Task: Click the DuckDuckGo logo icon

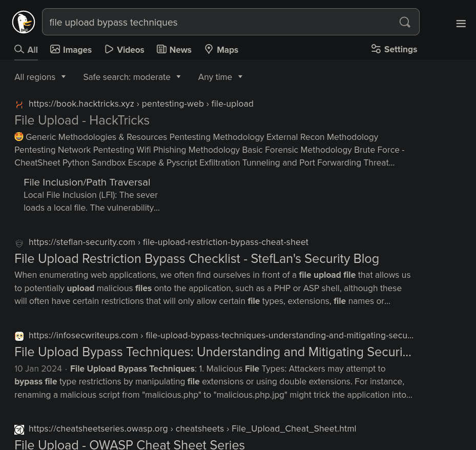Action: pyautogui.click(x=24, y=22)
